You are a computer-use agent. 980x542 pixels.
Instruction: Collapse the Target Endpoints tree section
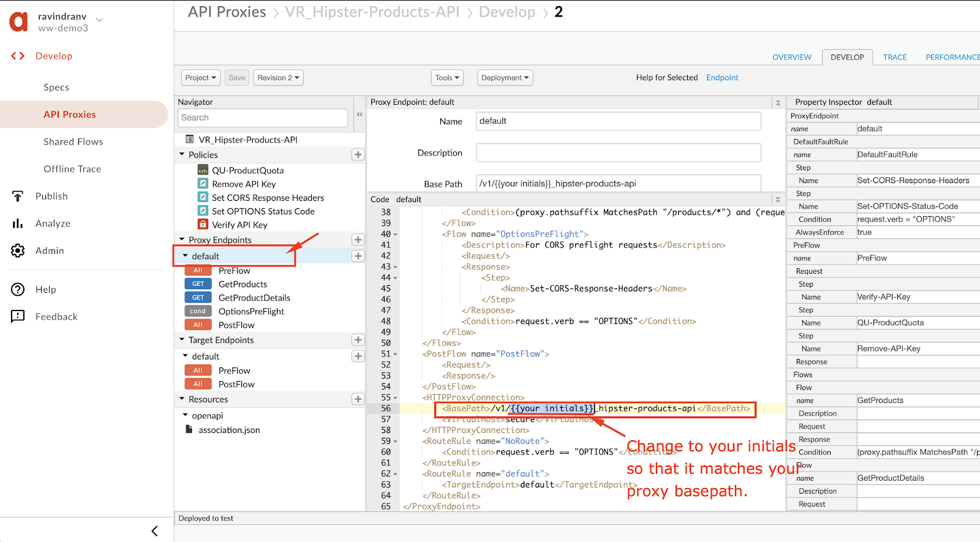click(x=182, y=339)
